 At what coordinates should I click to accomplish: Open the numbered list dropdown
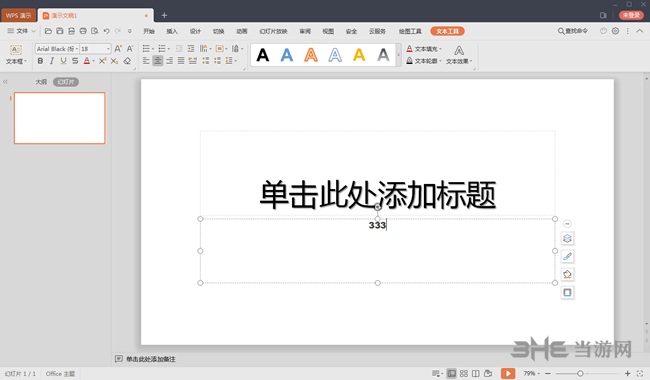(x=168, y=49)
